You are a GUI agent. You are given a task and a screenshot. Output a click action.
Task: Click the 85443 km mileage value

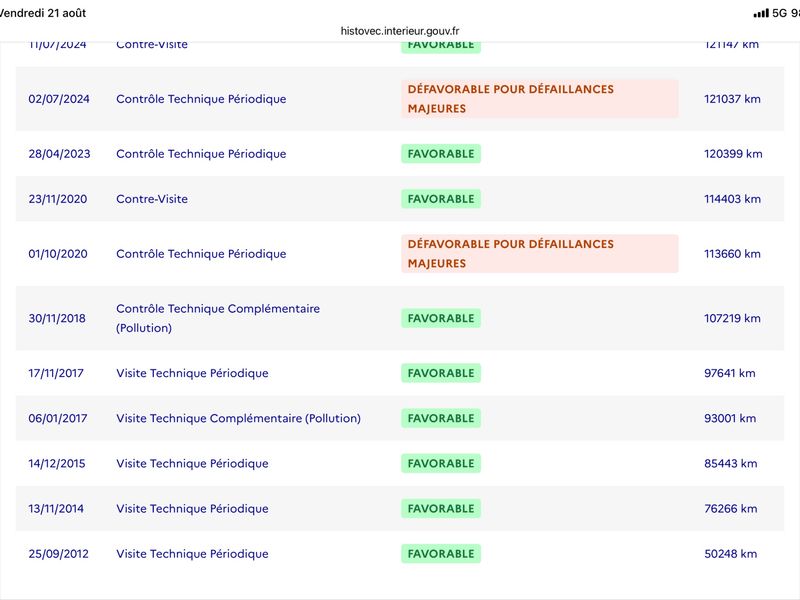(731, 463)
